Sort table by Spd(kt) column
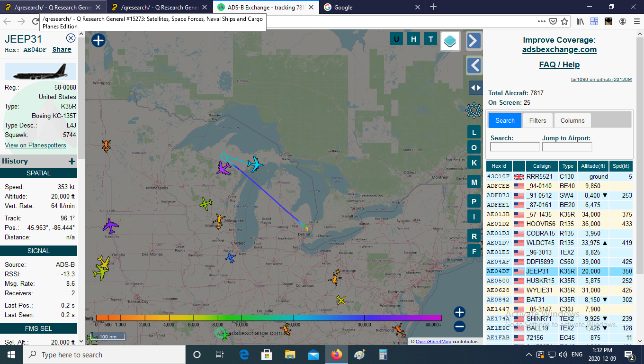644x364 pixels. point(621,166)
